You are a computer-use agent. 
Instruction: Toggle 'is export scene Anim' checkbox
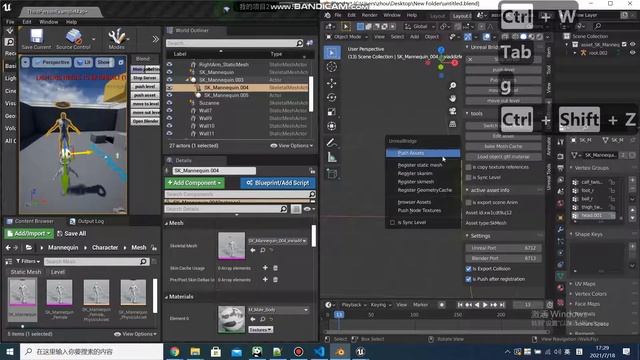[469, 202]
